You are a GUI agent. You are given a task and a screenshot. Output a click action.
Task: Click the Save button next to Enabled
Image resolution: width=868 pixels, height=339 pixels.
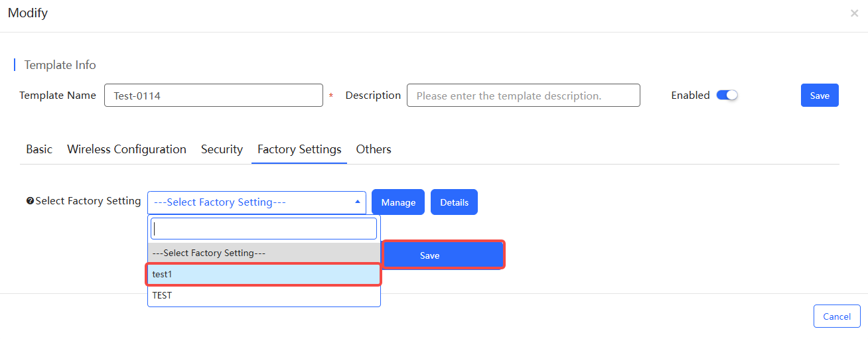coord(820,96)
